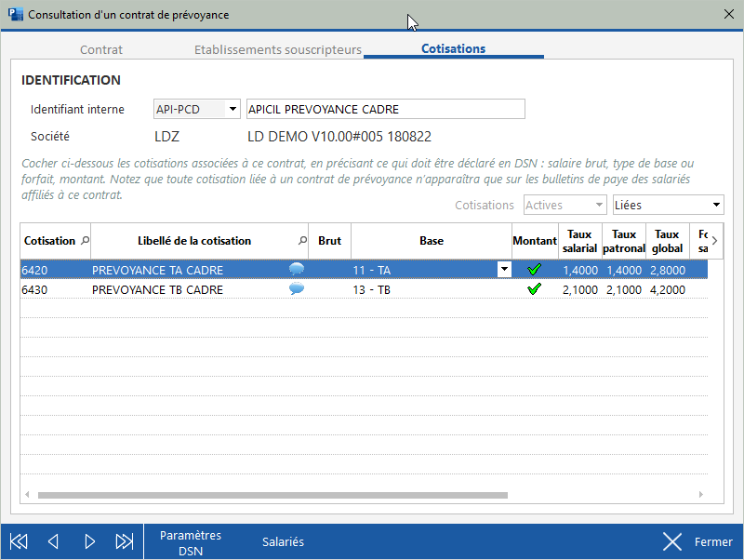This screenshot has width=744, height=560.
Task: Toggle Montant checkmark for row 6430
Action: [x=534, y=289]
